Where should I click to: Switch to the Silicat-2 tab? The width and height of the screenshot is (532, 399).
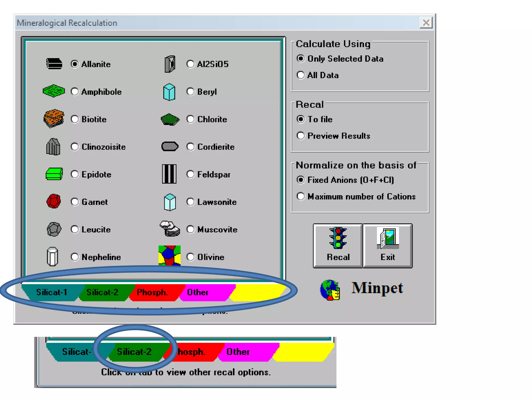tap(102, 292)
